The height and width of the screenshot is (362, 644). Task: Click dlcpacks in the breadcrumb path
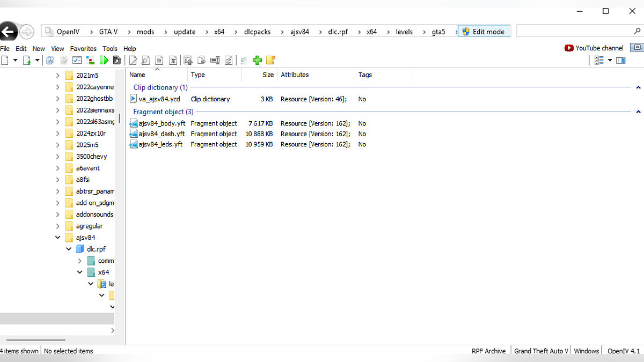(x=258, y=32)
